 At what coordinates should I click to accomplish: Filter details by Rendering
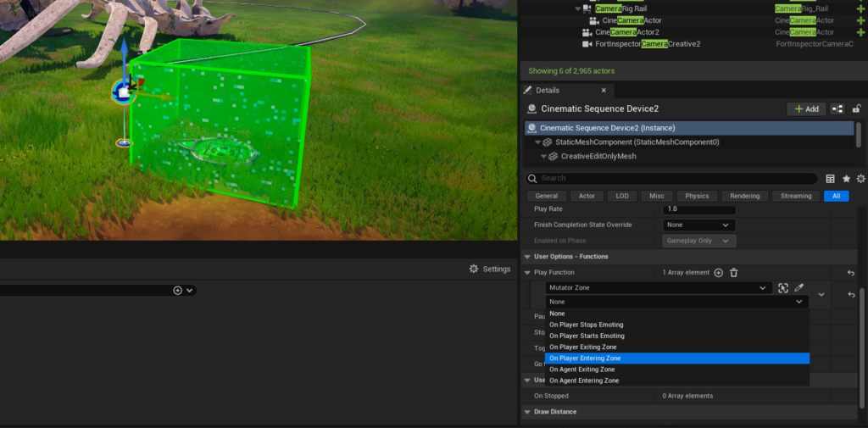click(745, 196)
